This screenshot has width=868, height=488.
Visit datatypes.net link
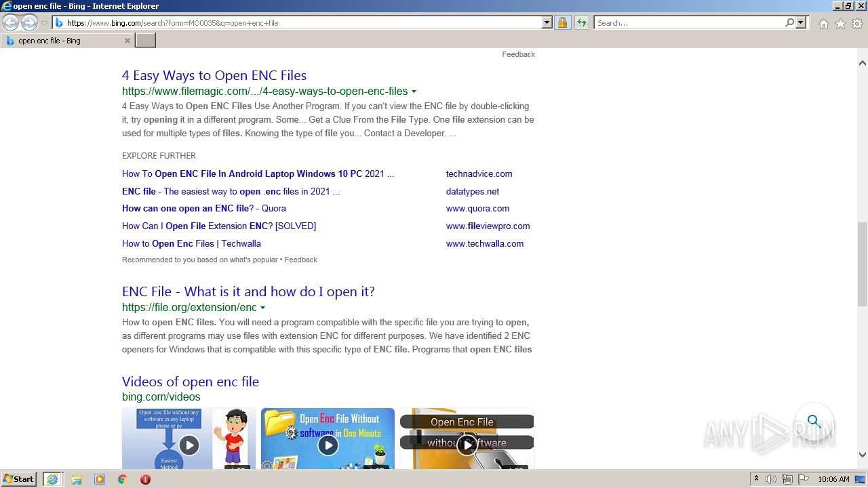[x=473, y=191]
